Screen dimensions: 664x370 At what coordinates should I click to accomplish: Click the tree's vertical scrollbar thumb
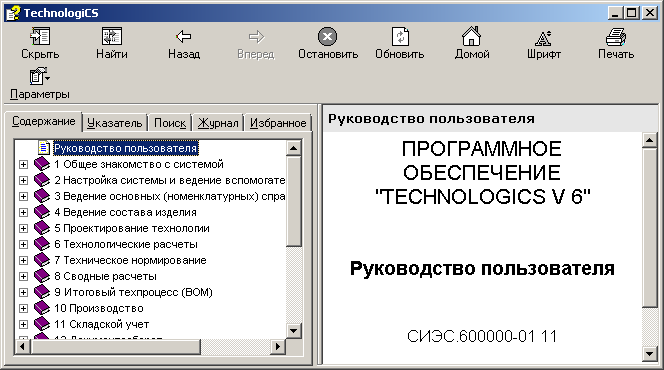293,201
